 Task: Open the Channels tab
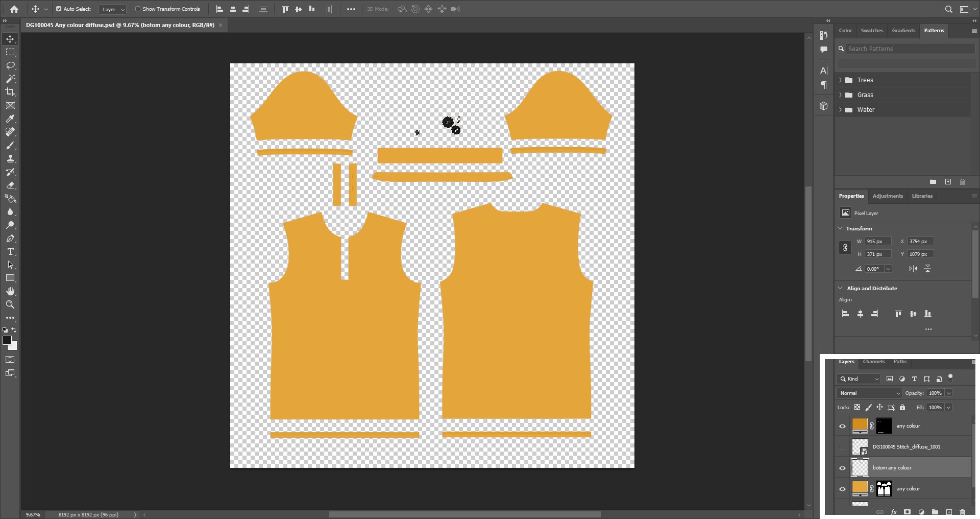click(x=874, y=362)
